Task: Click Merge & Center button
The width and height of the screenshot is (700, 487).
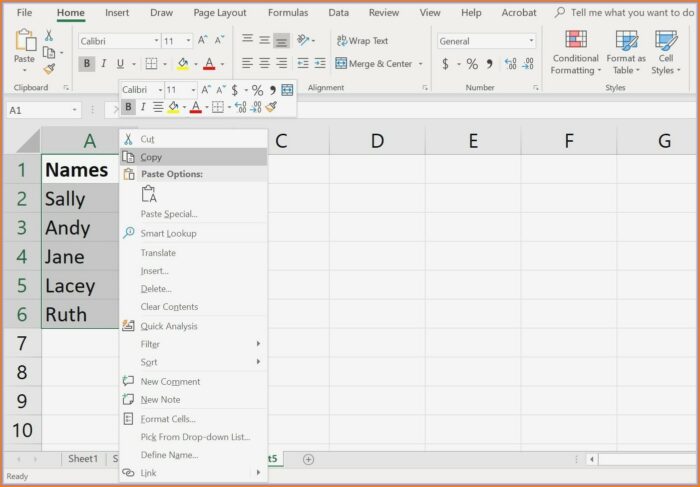Action: click(374, 64)
